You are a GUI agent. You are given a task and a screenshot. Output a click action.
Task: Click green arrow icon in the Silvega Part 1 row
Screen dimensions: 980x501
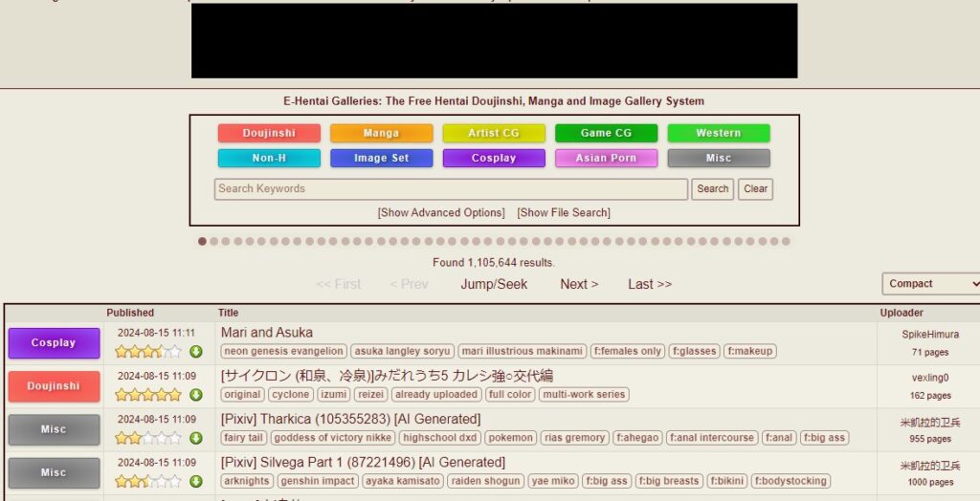(196, 482)
